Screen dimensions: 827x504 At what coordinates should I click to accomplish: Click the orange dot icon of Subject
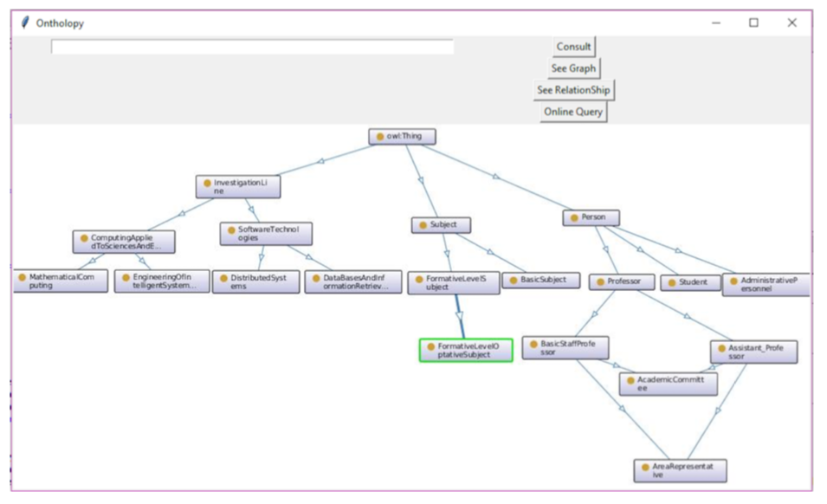coord(423,225)
